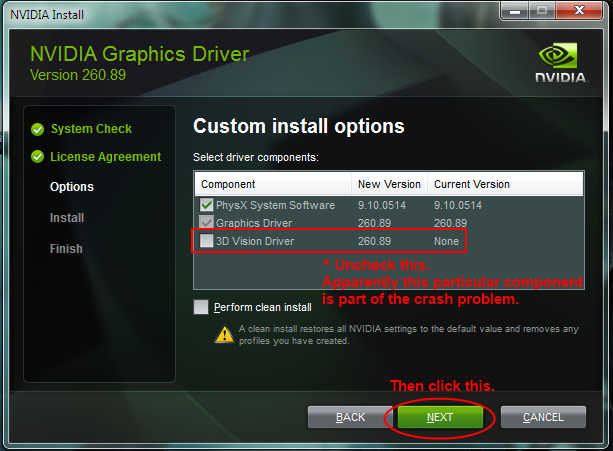The width and height of the screenshot is (613, 451).
Task: Click the License Agreement green checkmark icon
Action: pyautogui.click(x=38, y=157)
